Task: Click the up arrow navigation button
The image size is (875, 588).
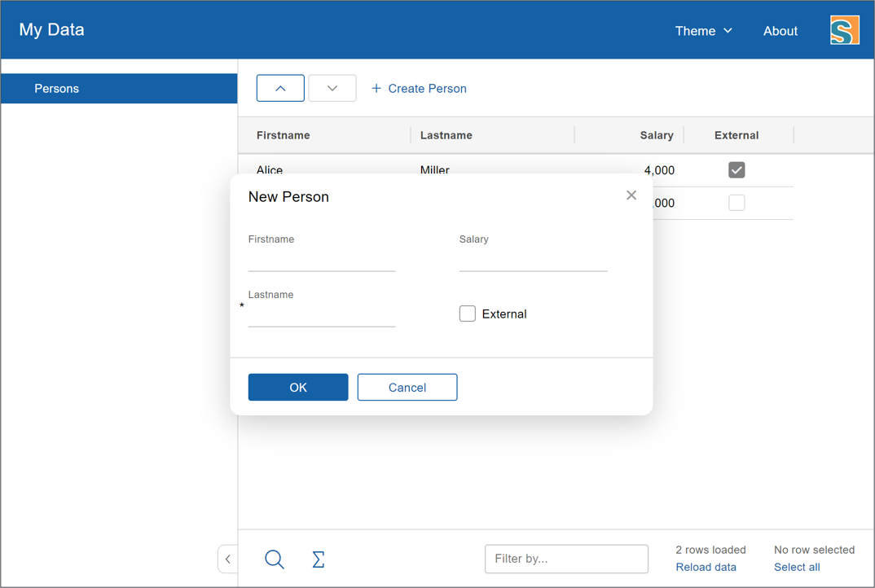Action: click(280, 88)
